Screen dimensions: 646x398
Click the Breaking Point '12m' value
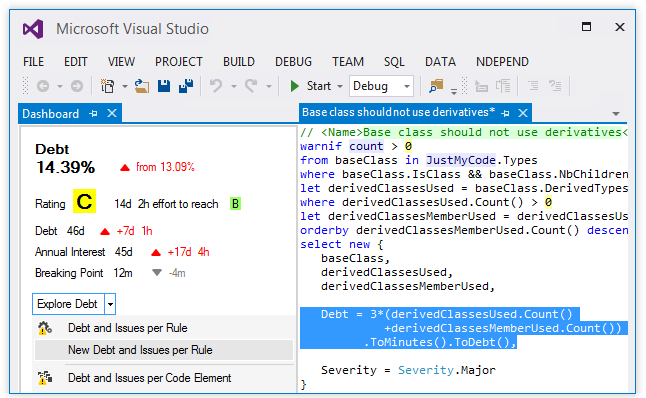(x=123, y=273)
